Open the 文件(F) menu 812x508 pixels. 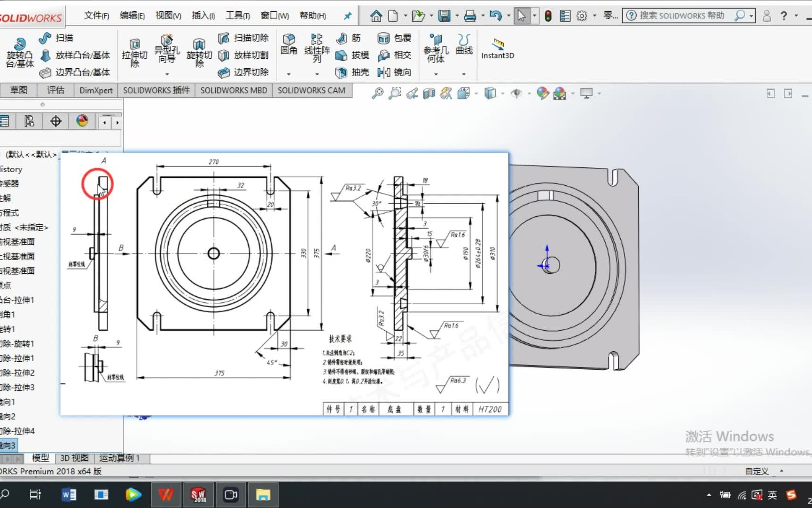click(96, 16)
